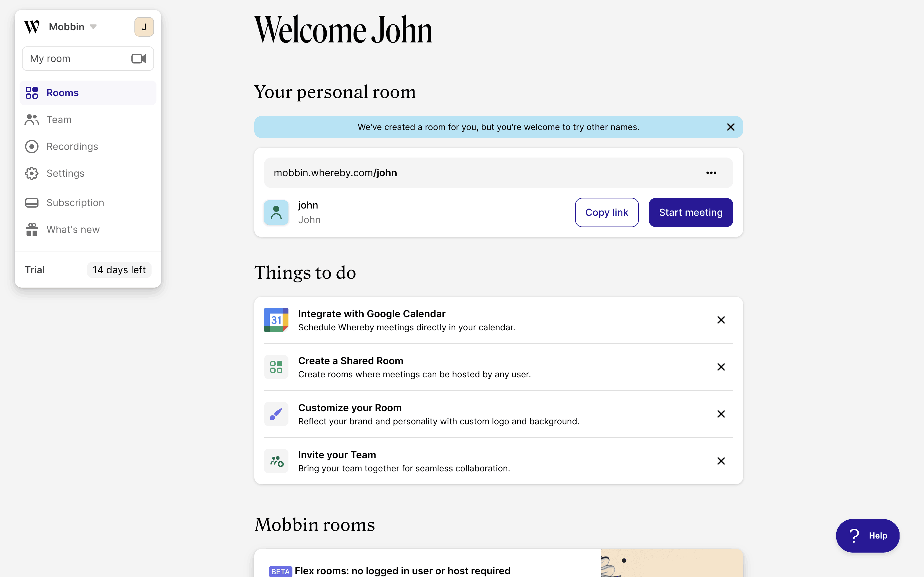This screenshot has height=577, width=924.
Task: Open the three-dots room options menu
Action: click(711, 173)
